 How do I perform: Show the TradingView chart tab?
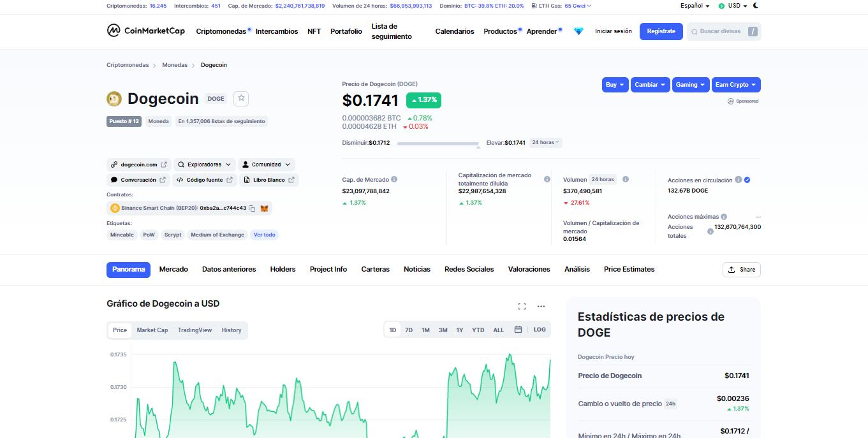[195, 330]
